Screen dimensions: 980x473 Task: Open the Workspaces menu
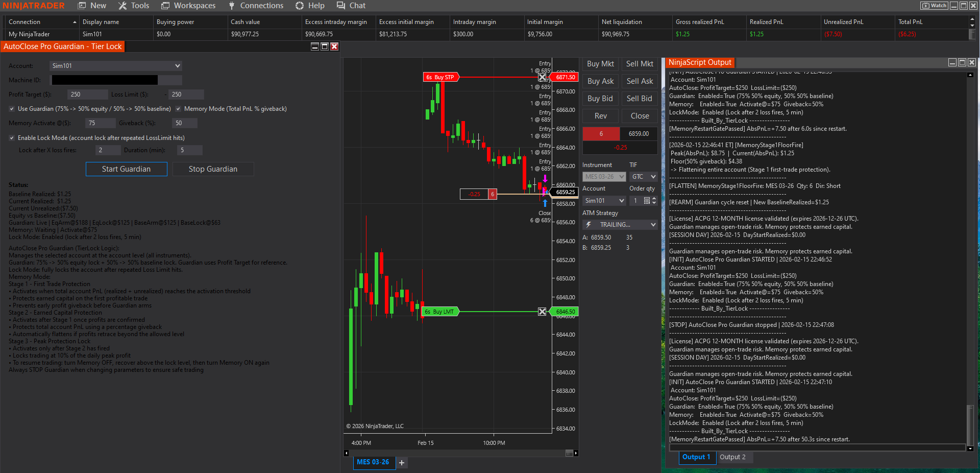tap(188, 6)
